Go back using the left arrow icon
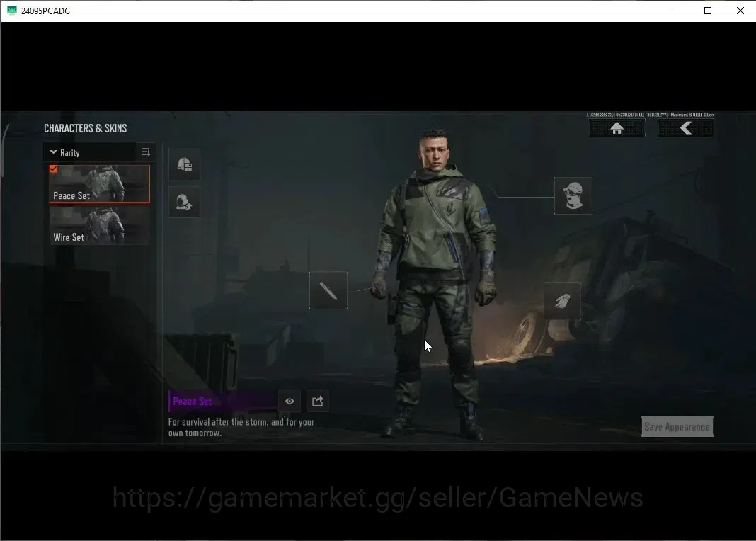The image size is (756, 541). click(686, 128)
